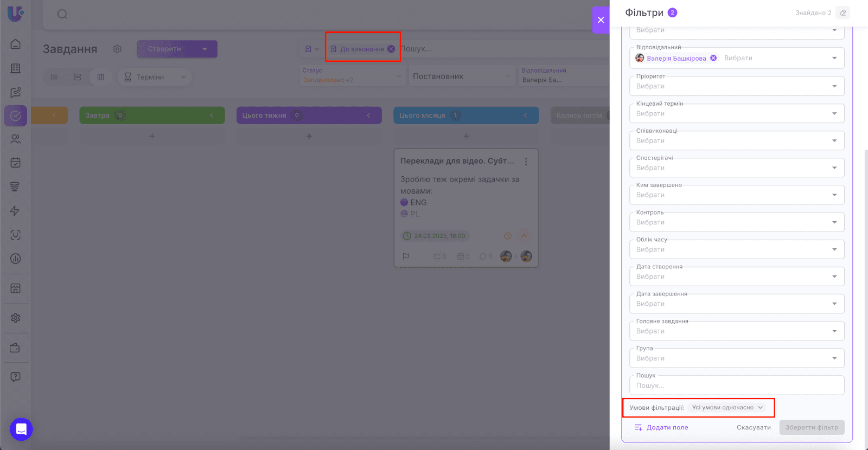868x450 pixels.
Task: Open the settings gear in sidebar
Action: [x=16, y=318]
